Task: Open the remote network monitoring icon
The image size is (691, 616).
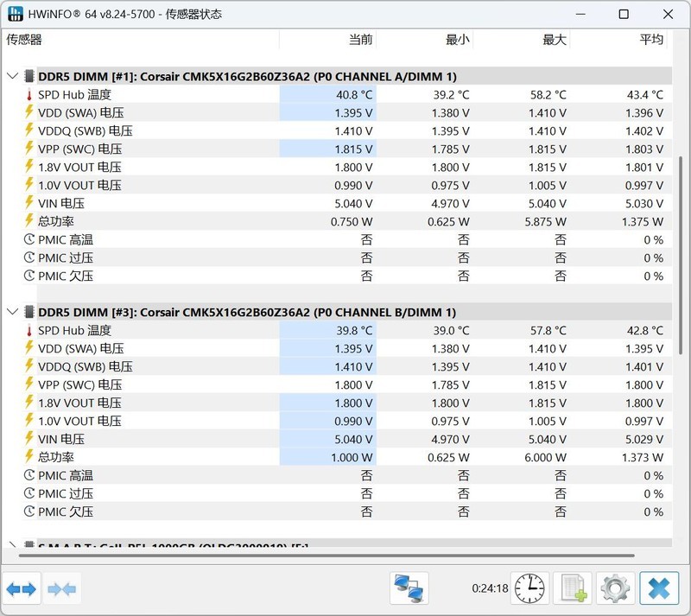Action: click(x=409, y=589)
